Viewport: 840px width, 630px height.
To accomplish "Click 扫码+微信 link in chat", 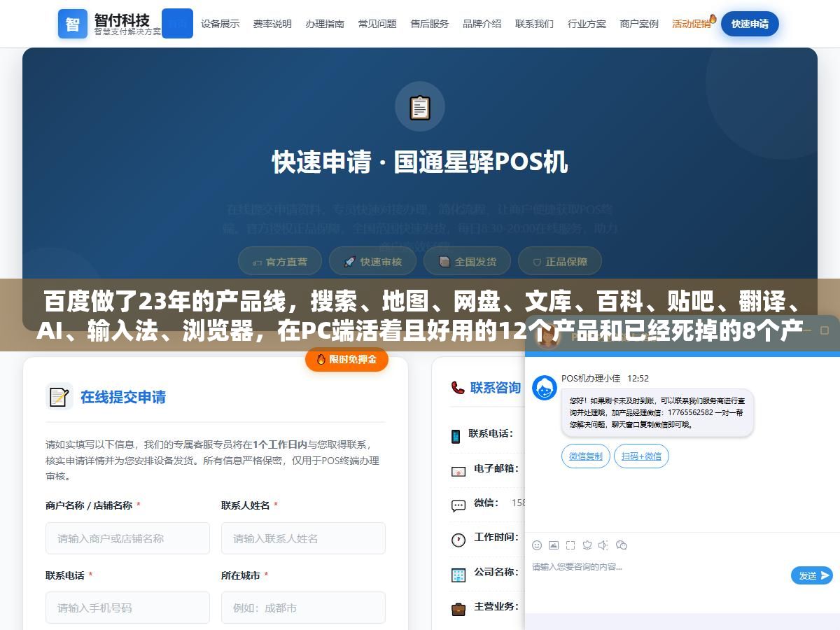I will click(x=641, y=456).
